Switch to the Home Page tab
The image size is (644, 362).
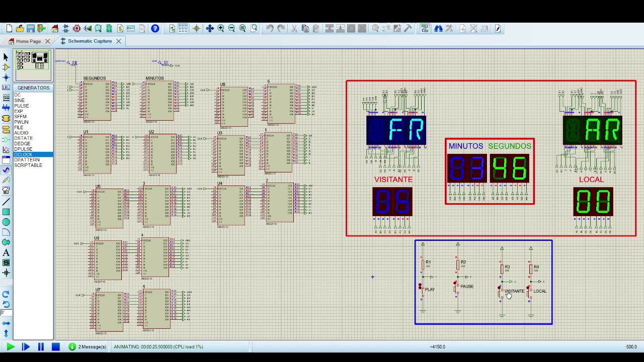[x=28, y=41]
